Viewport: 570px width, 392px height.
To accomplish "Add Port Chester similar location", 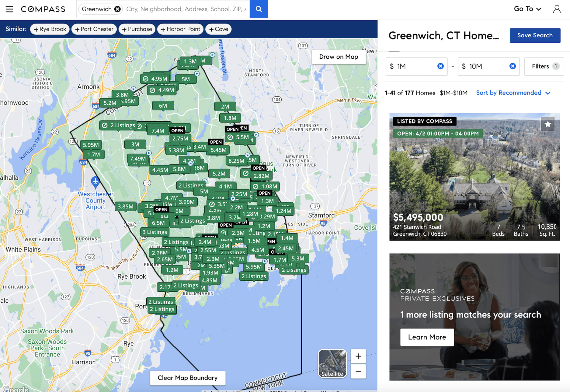I will pyautogui.click(x=94, y=29).
